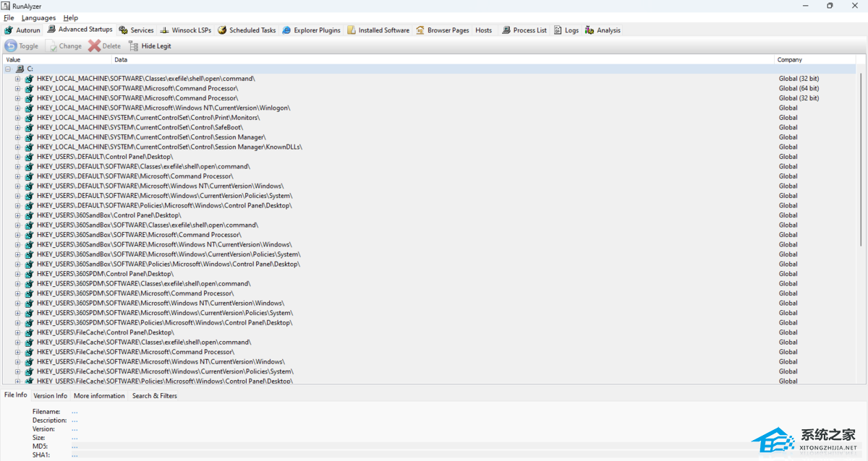Click the icon of 360SandBox Policies\System row
The image size is (868, 461).
[29, 254]
